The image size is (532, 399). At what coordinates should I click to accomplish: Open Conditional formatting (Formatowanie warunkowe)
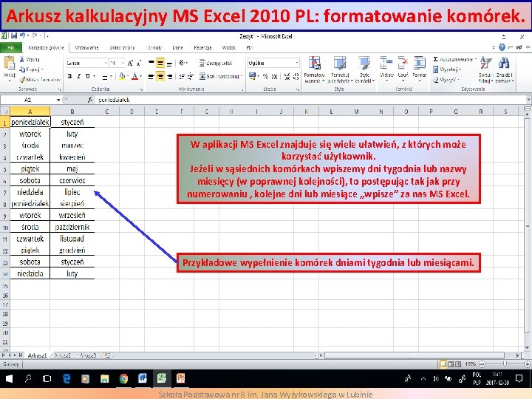point(314,69)
